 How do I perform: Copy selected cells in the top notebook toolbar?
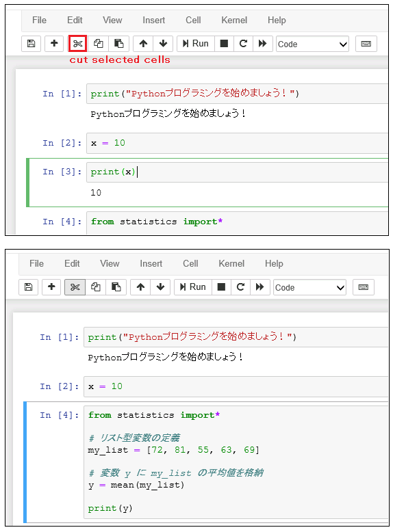coord(98,44)
